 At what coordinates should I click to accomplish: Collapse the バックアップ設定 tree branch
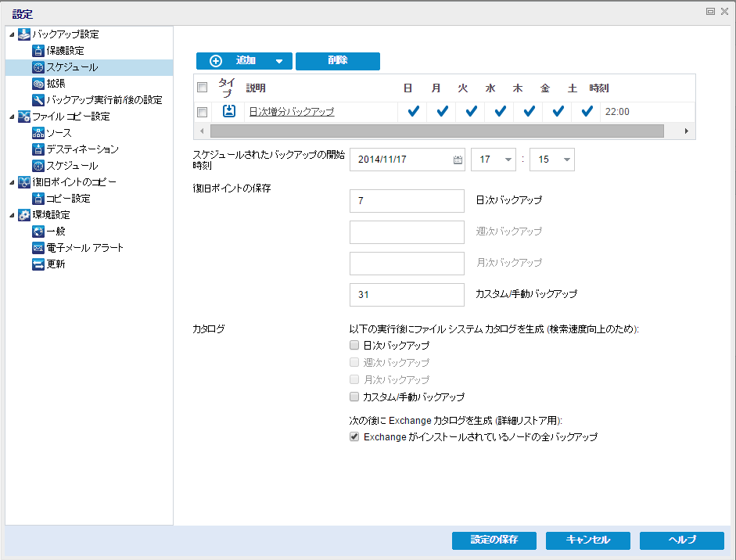[x=10, y=34]
